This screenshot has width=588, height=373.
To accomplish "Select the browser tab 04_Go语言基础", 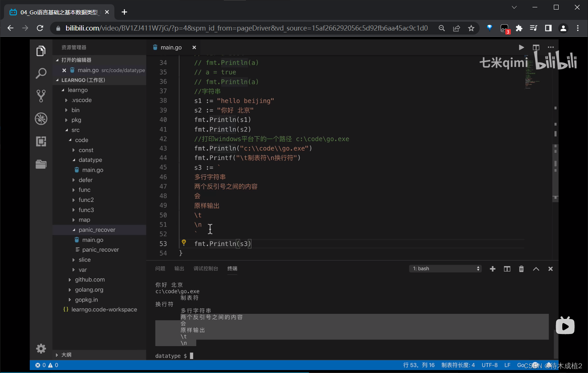I will (59, 12).
